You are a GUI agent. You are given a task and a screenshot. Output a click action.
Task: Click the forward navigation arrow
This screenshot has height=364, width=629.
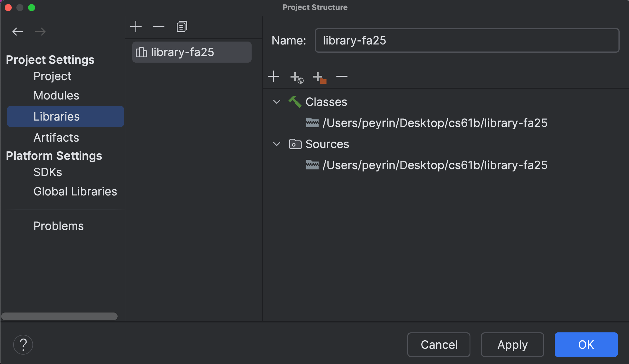click(x=41, y=31)
